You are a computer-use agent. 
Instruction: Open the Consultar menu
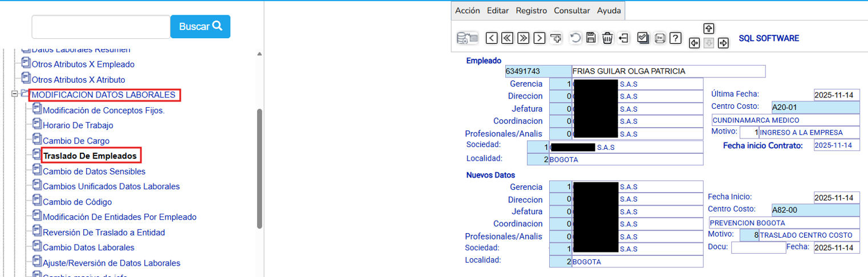tap(571, 11)
